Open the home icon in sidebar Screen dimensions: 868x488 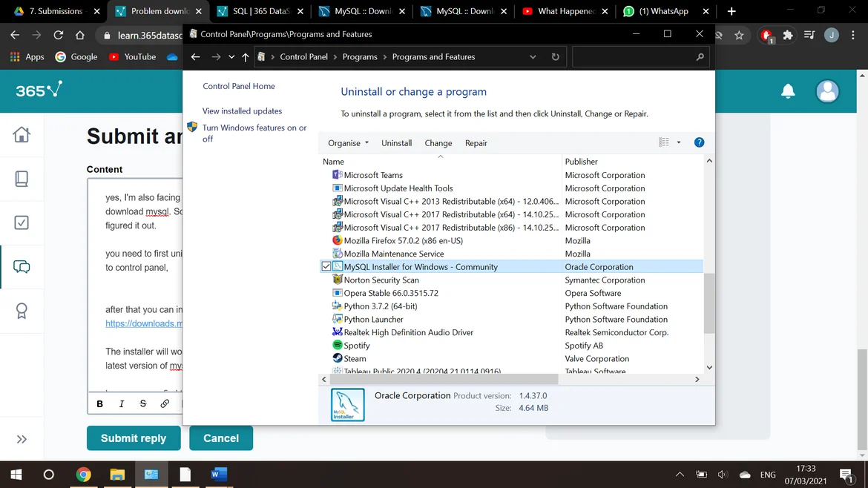click(22, 135)
